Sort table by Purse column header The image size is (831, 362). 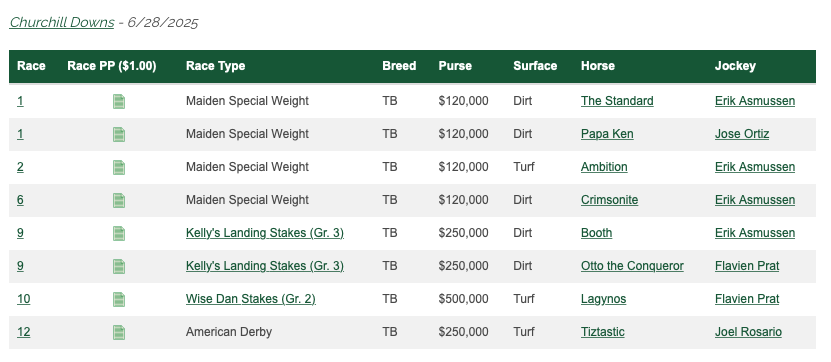pyautogui.click(x=455, y=66)
